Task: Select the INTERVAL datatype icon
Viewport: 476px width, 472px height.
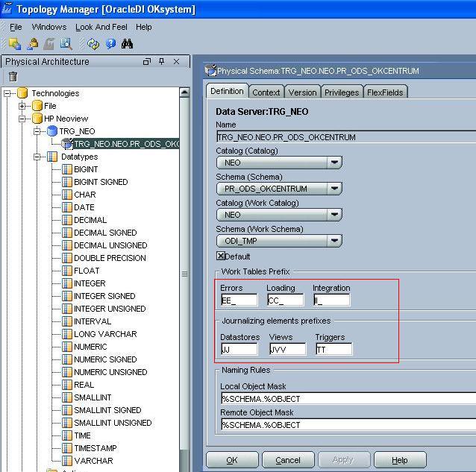Action: pos(67,321)
